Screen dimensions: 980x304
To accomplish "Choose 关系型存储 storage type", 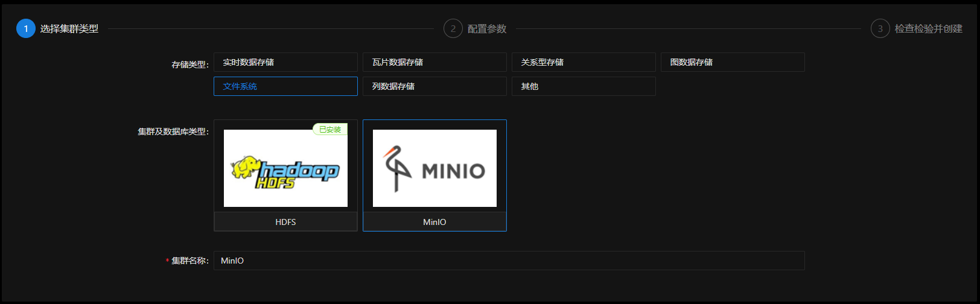I will tap(584, 62).
